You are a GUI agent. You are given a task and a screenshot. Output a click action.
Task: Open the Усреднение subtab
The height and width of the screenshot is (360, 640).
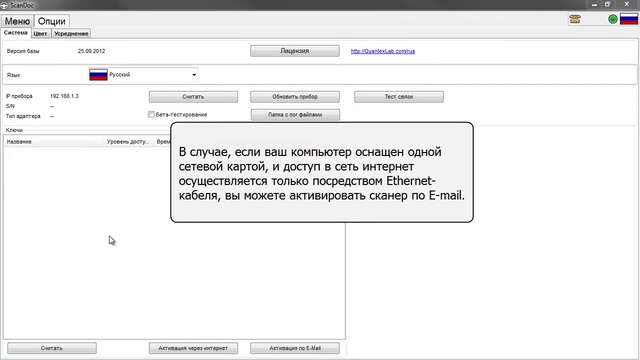[71, 33]
